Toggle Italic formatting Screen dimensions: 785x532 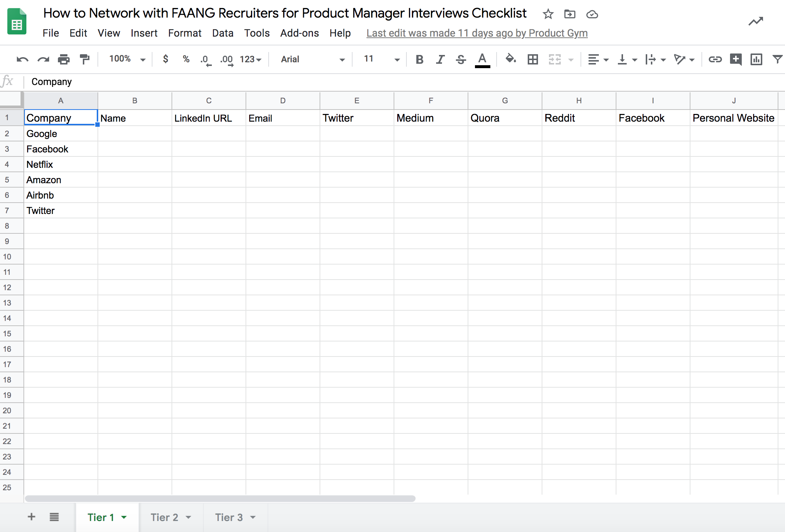pyautogui.click(x=440, y=59)
